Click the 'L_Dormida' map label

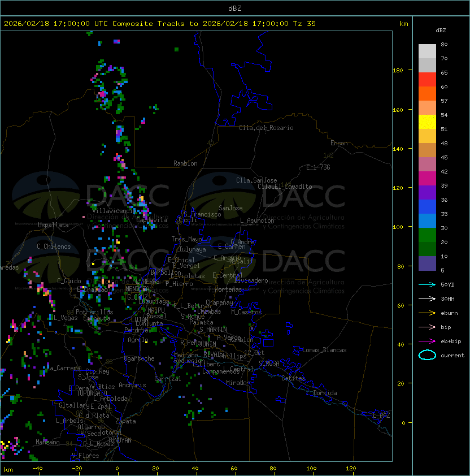click(321, 393)
